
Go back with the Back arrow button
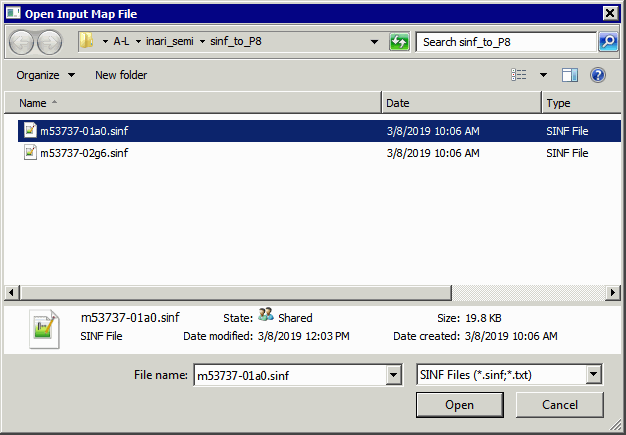[x=22, y=42]
